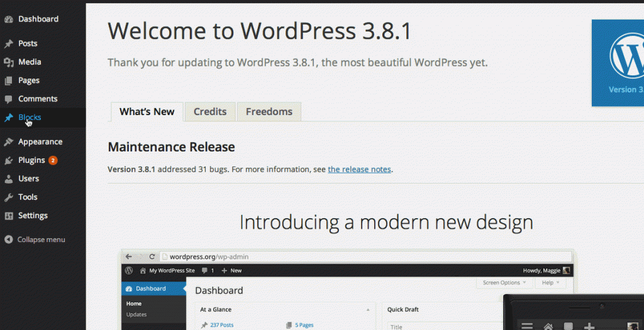This screenshot has height=330, width=644.
Task: Switch to the Freedoms tab
Action: [269, 112]
